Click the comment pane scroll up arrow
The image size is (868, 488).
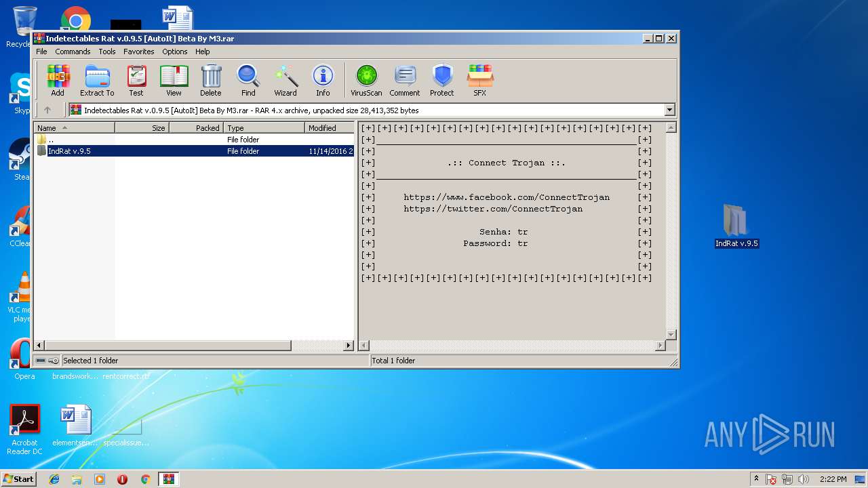tap(671, 127)
